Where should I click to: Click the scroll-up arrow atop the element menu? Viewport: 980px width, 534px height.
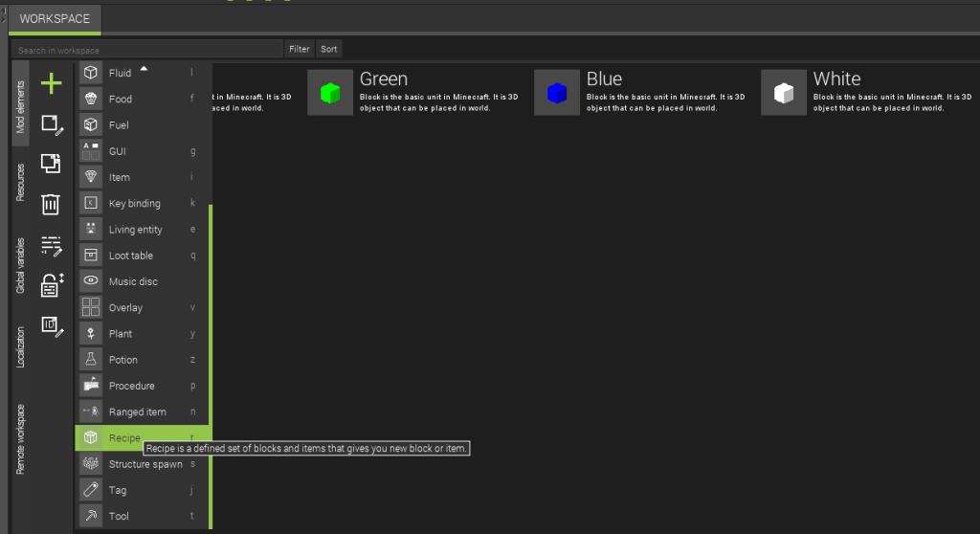pos(144,68)
